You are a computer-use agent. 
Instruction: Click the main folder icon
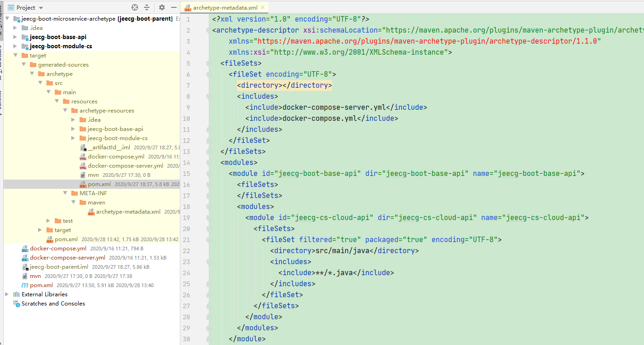pyautogui.click(x=58, y=92)
